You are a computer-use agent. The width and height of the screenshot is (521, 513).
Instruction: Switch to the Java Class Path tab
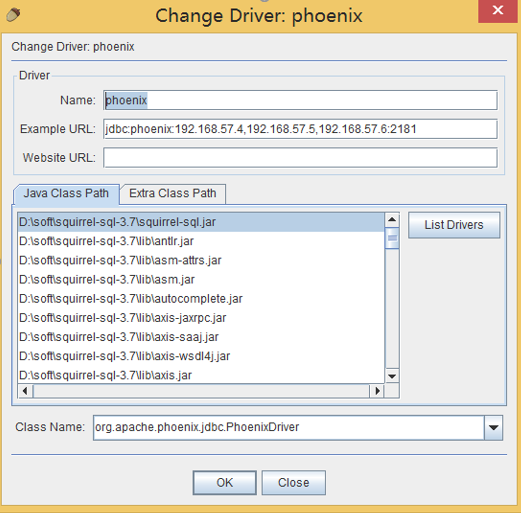pyautogui.click(x=66, y=194)
